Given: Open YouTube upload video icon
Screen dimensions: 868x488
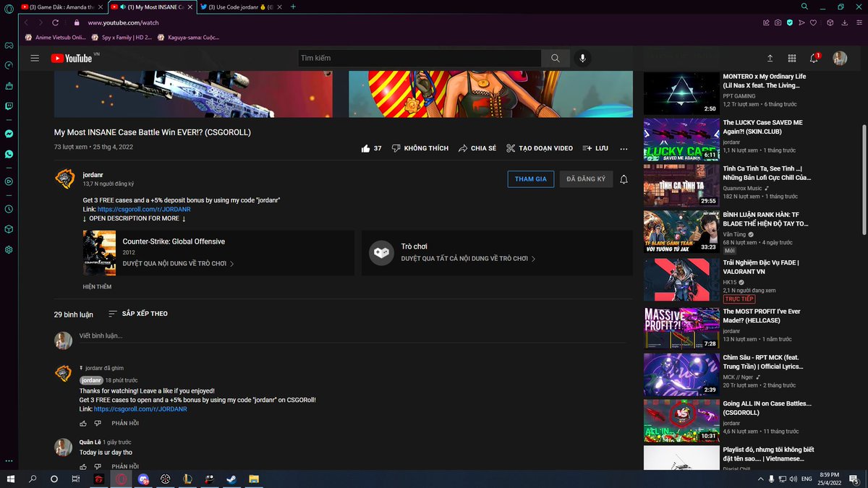Looking at the screenshot, I should pos(770,58).
